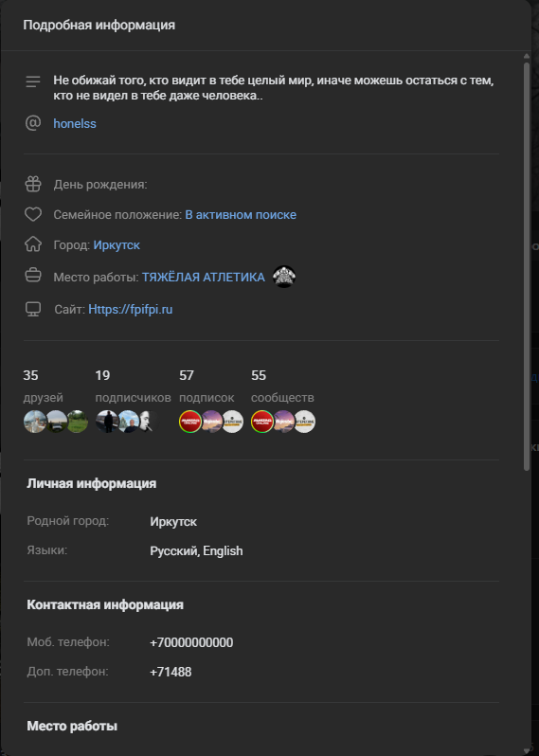The width and height of the screenshot is (539, 756).
Task: Click the ТЯЖЁЛАЯ АТЛЕТИКА workplace link
Action: coord(204,278)
